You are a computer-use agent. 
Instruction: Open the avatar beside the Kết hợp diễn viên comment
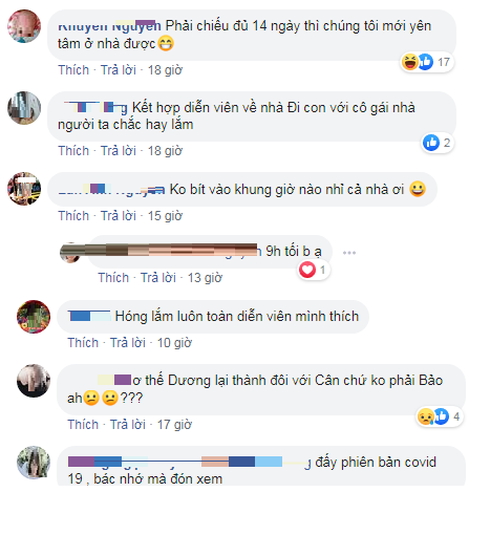[x=24, y=108]
